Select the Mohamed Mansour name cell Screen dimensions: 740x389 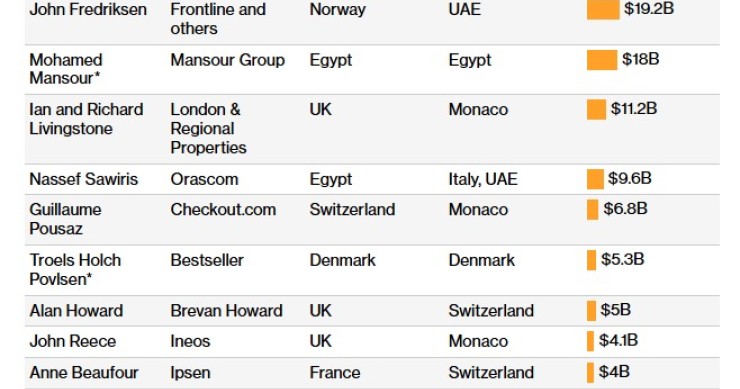(66, 69)
